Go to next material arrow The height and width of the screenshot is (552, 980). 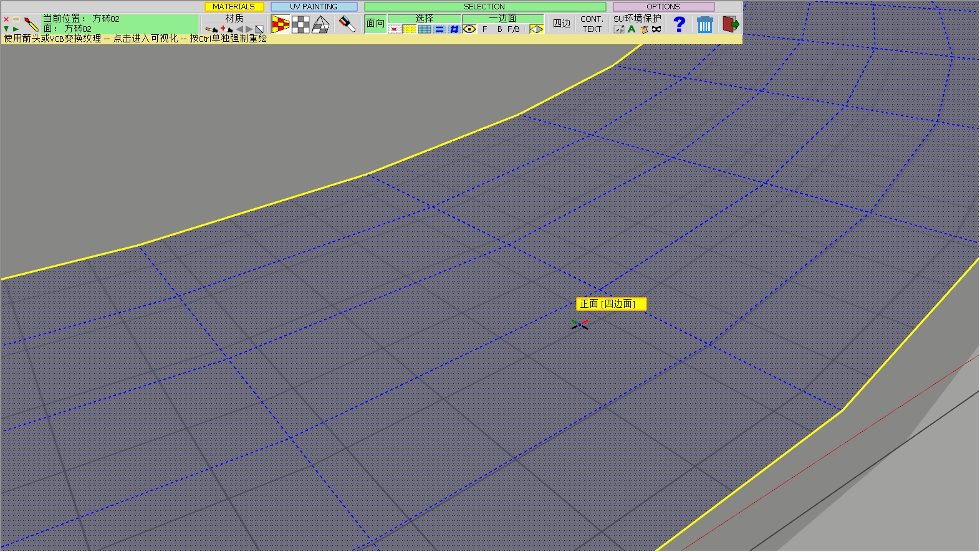(x=249, y=29)
